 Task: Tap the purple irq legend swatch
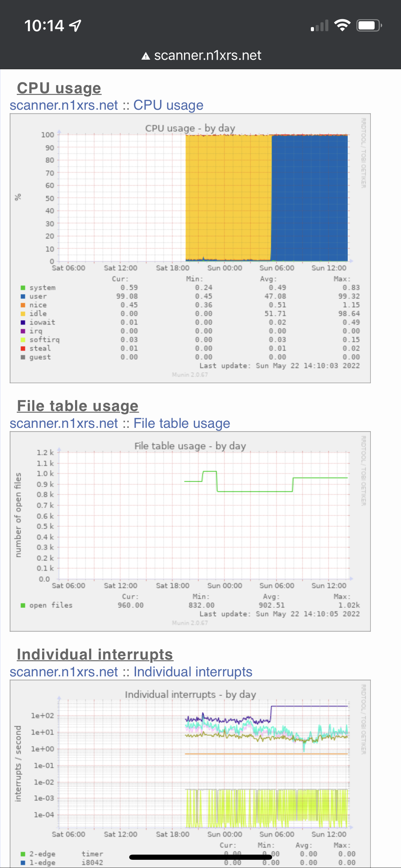tap(23, 331)
